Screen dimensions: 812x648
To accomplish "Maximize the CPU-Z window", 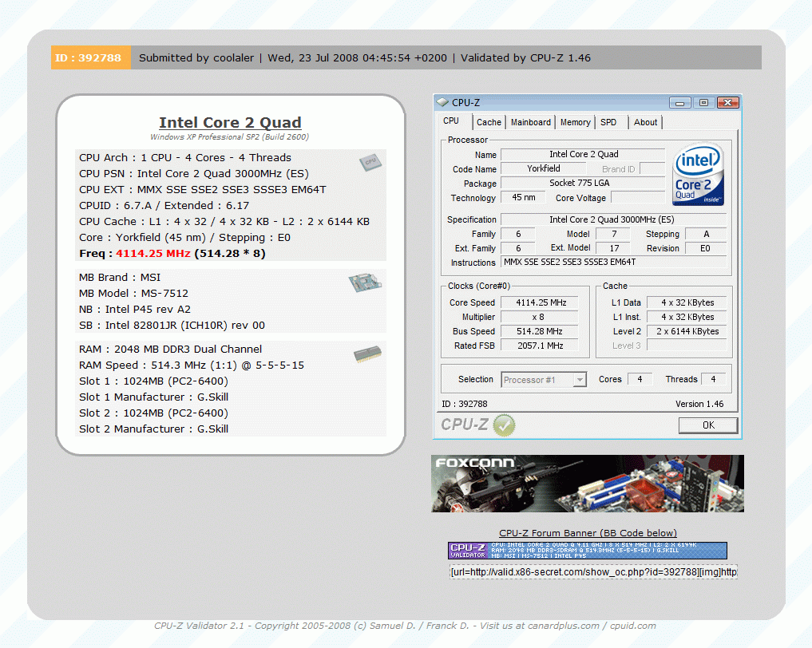I will tap(703, 102).
